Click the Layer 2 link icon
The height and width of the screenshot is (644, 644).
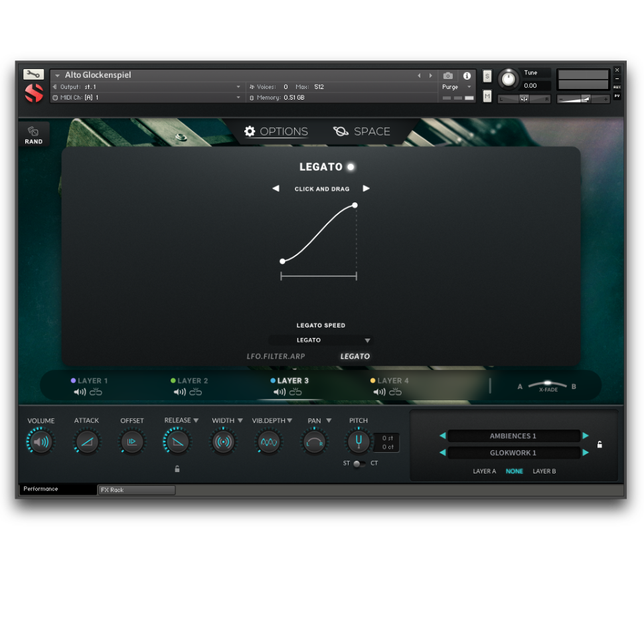click(x=195, y=392)
